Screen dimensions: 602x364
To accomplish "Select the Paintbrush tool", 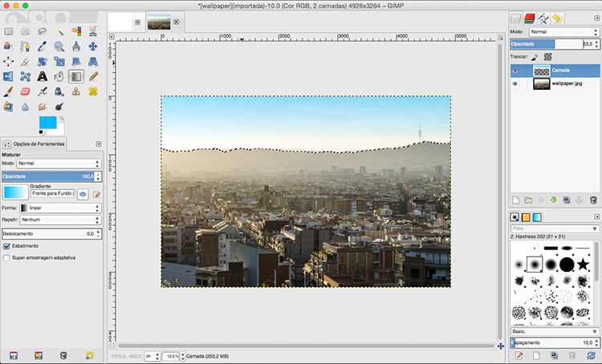I will [x=9, y=91].
